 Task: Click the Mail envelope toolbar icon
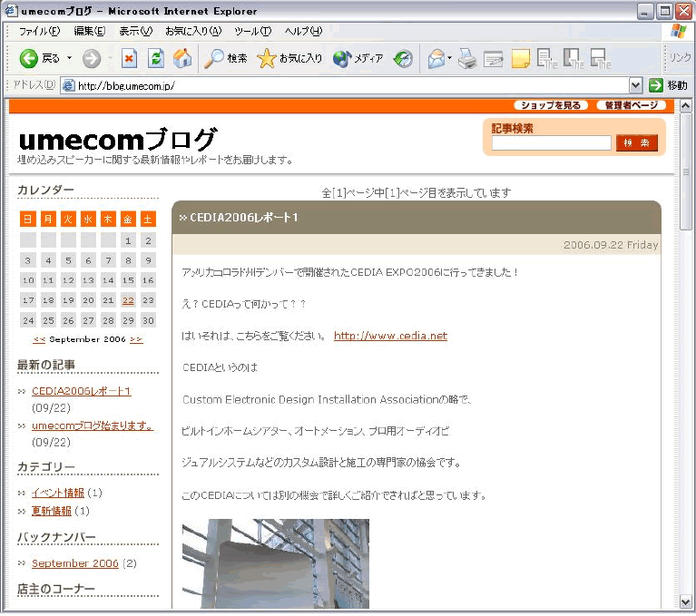(436, 59)
